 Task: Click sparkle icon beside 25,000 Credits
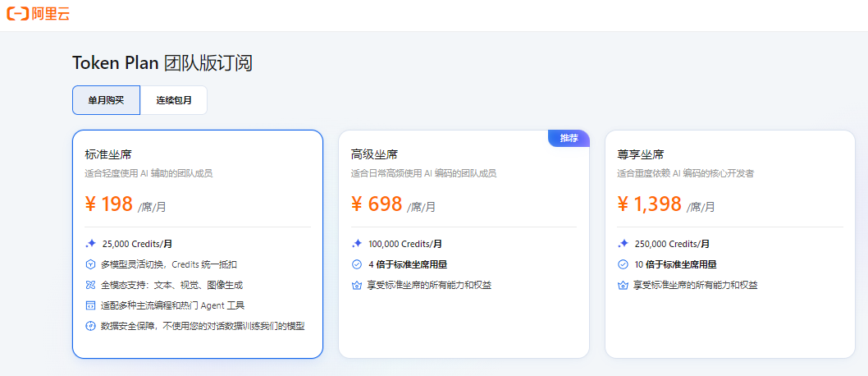pyautogui.click(x=90, y=244)
